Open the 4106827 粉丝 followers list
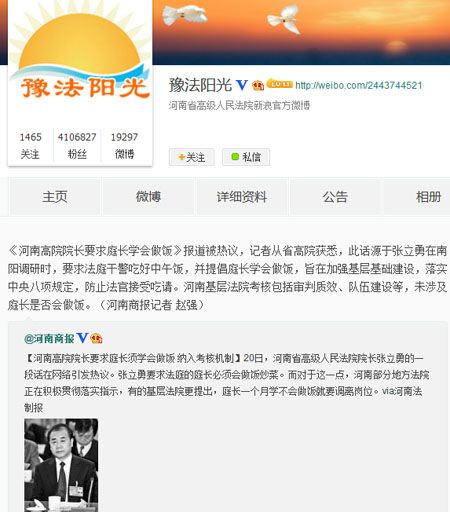 coord(77,145)
